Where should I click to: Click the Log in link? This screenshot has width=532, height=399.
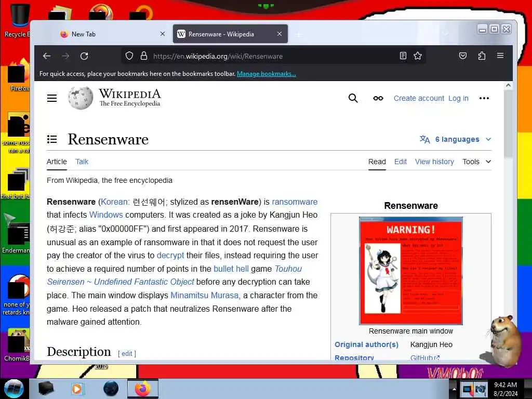(458, 98)
